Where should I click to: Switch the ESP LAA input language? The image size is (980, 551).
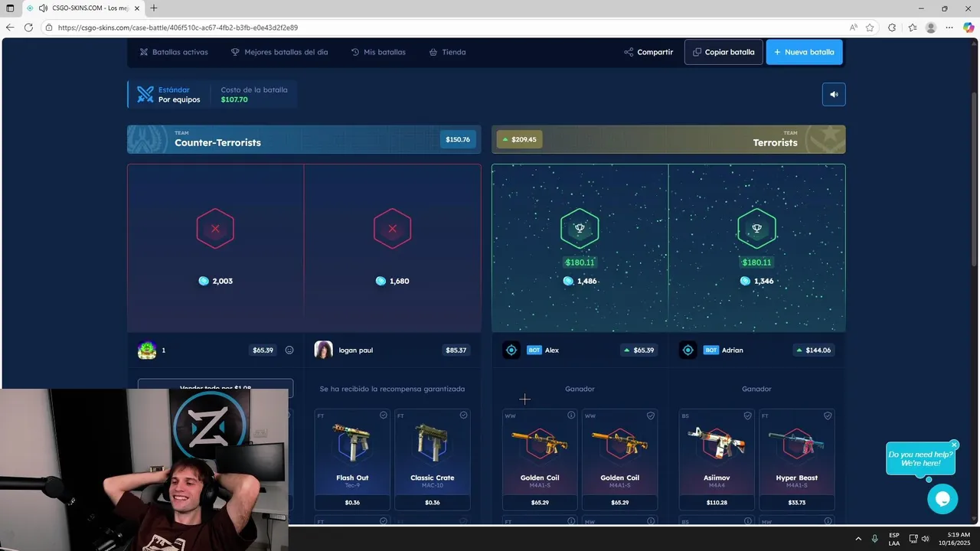(x=894, y=539)
